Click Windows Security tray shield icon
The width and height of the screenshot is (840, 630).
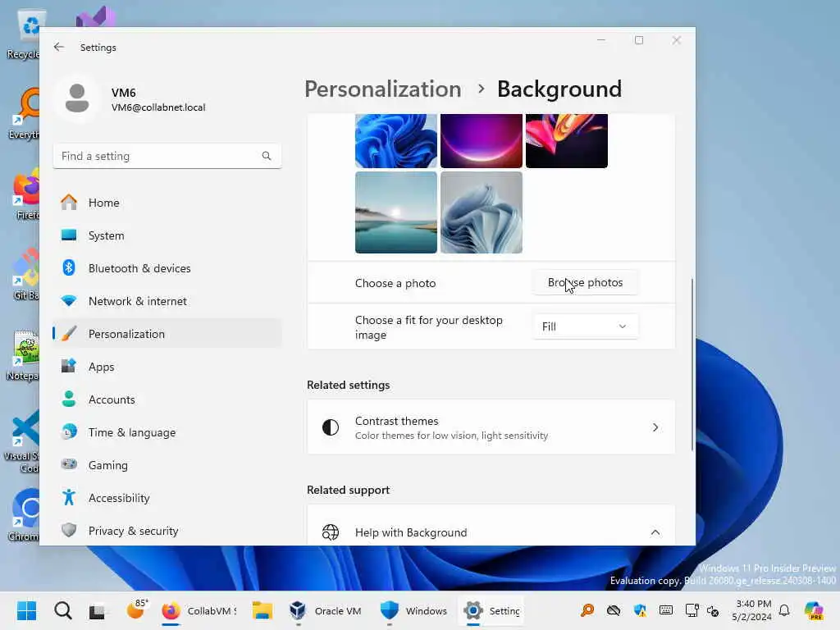[640, 610]
